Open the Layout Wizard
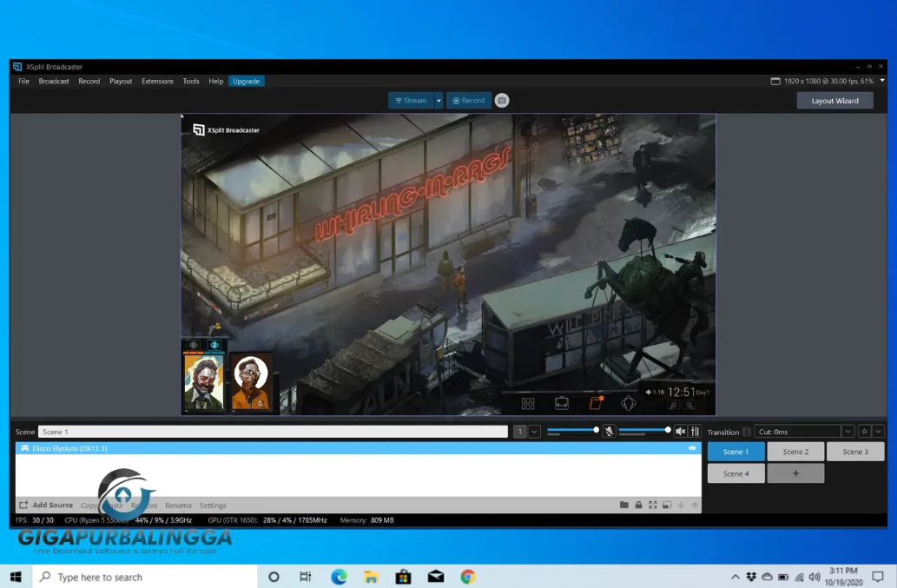897x588 pixels. point(834,101)
